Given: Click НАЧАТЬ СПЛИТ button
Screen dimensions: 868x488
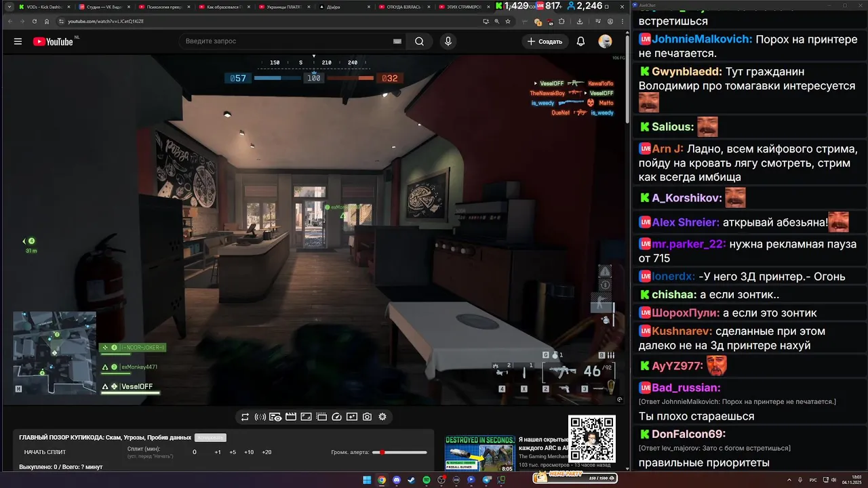Looking at the screenshot, I should click(x=45, y=452).
